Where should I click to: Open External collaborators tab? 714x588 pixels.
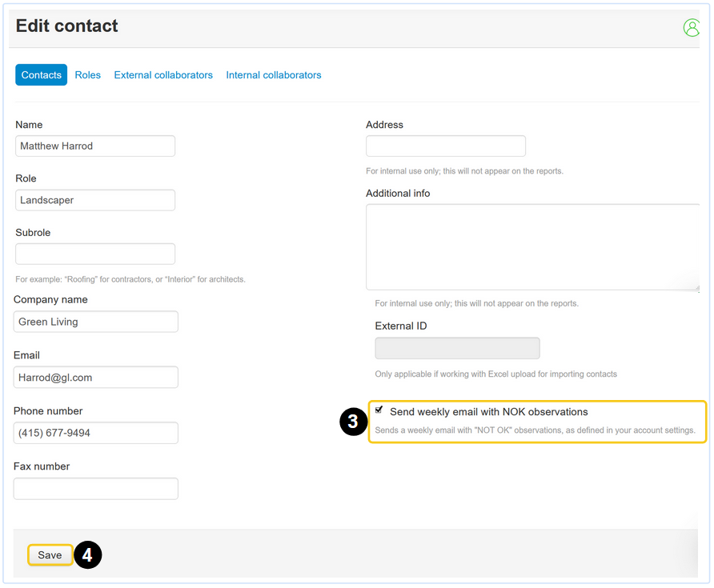[163, 75]
